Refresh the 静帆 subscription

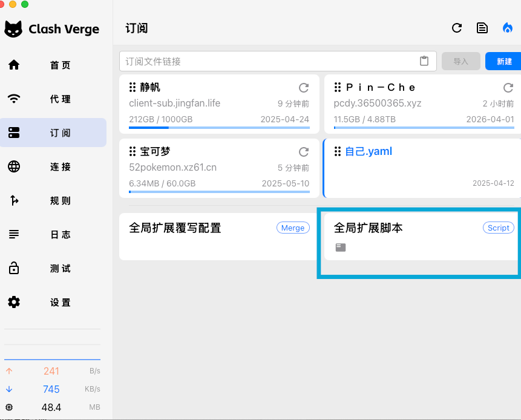[x=304, y=88]
